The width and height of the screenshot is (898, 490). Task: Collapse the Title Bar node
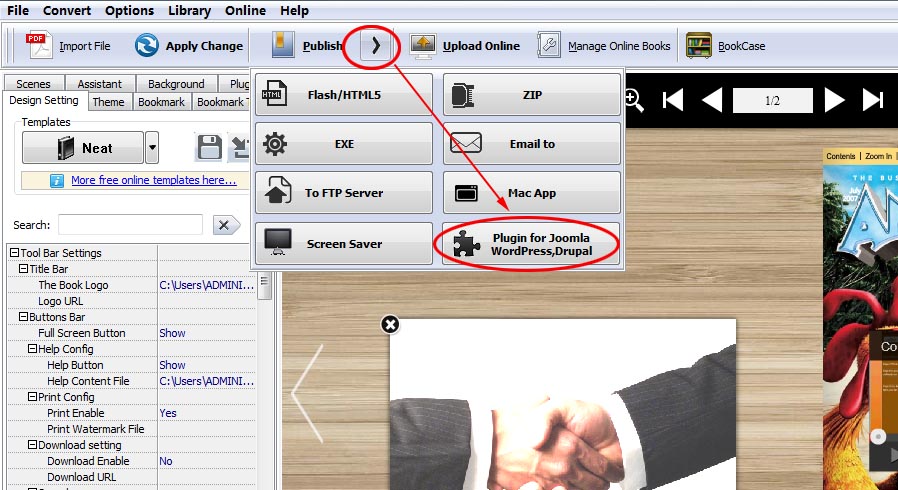(x=23, y=269)
